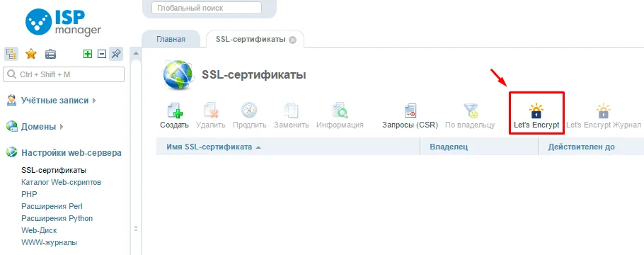The height and width of the screenshot is (255, 644).
Task: Open the Let's Encrypt Журнал
Action: (604, 116)
